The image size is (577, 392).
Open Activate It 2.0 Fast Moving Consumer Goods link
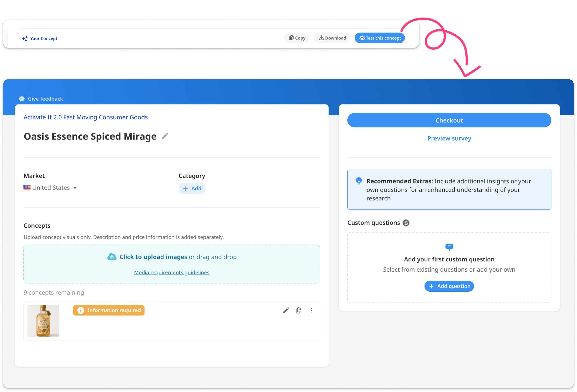[x=86, y=117]
